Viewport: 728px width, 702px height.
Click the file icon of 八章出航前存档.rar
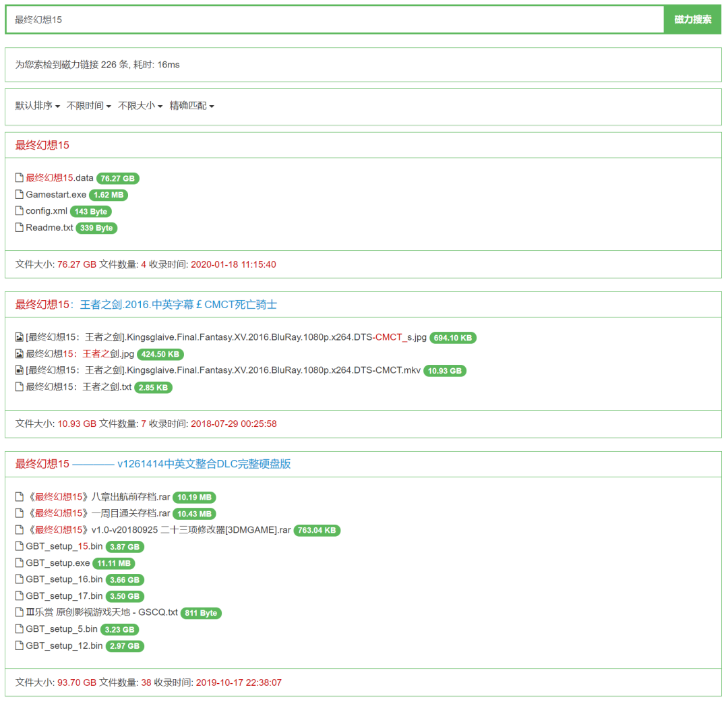[19, 496]
